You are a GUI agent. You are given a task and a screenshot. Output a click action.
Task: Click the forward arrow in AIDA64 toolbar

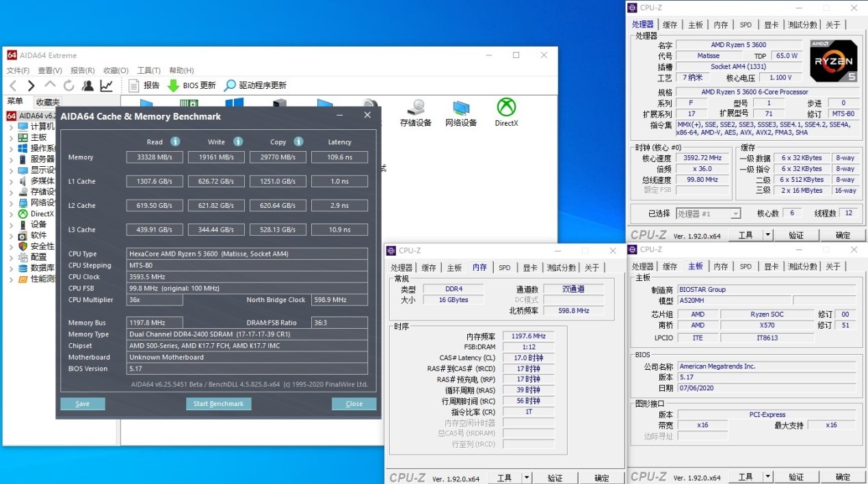pyautogui.click(x=31, y=85)
